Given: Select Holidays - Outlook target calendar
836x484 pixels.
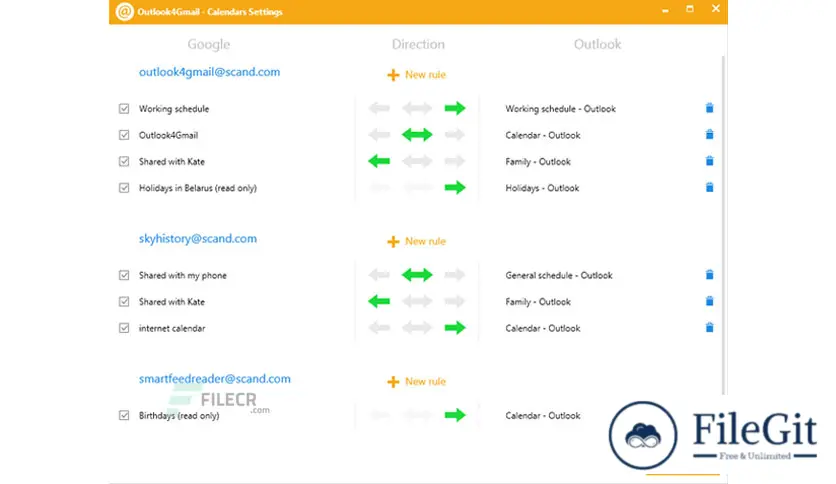Looking at the screenshot, I should point(542,188).
